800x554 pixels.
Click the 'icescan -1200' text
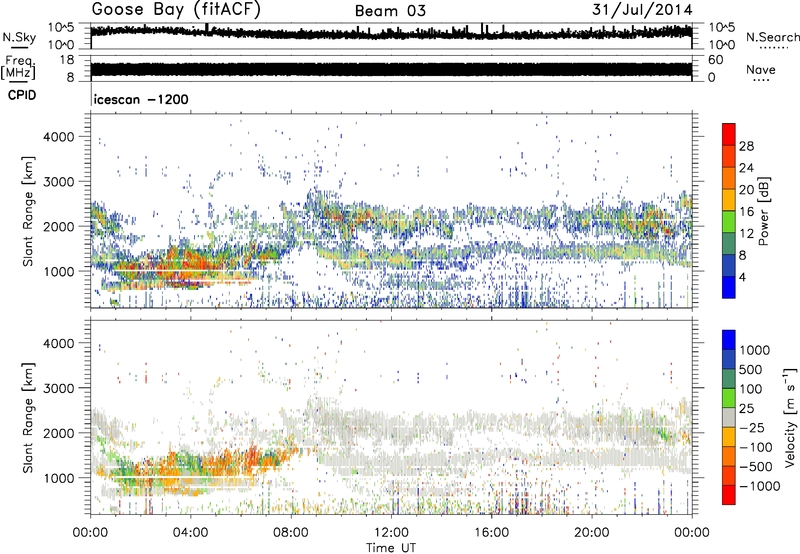pyautogui.click(x=141, y=99)
